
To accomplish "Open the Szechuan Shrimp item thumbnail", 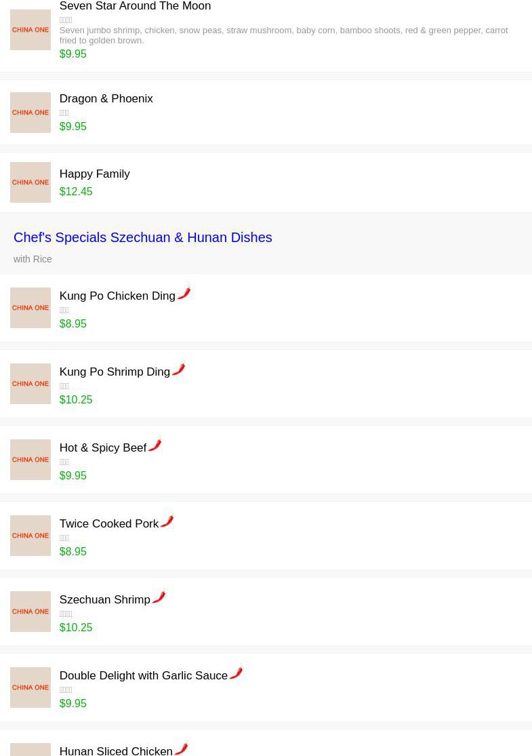I will click(x=30, y=612).
